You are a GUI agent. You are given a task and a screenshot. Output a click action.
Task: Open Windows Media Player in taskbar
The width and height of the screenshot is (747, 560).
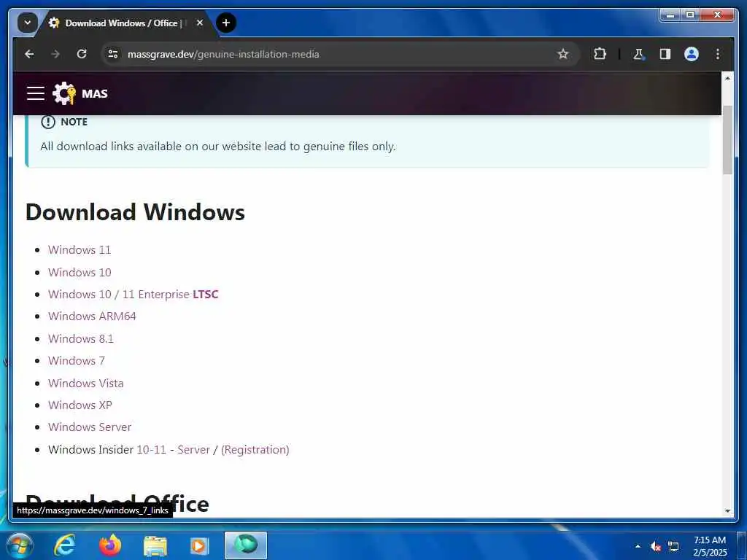pos(199,545)
